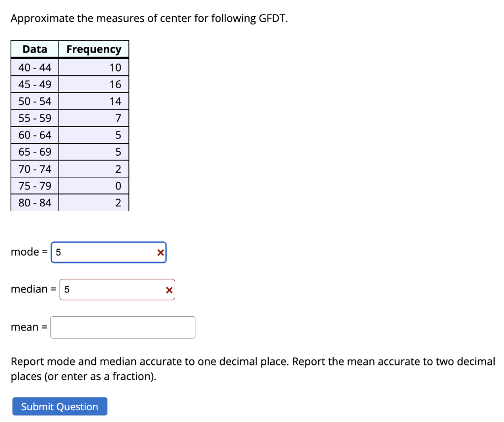This screenshot has height=422, width=504.
Task: Select the 55 - 59 class interval cell
Action: [x=34, y=118]
